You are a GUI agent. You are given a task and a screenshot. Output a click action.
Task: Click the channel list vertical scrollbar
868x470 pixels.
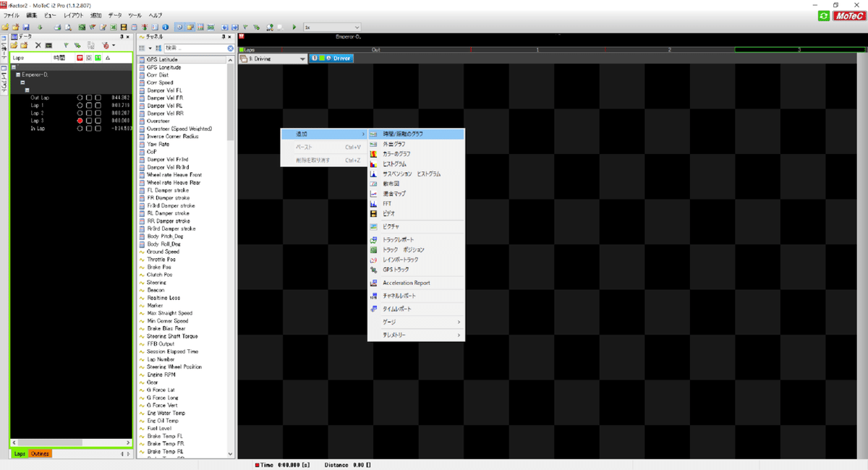coord(231,257)
